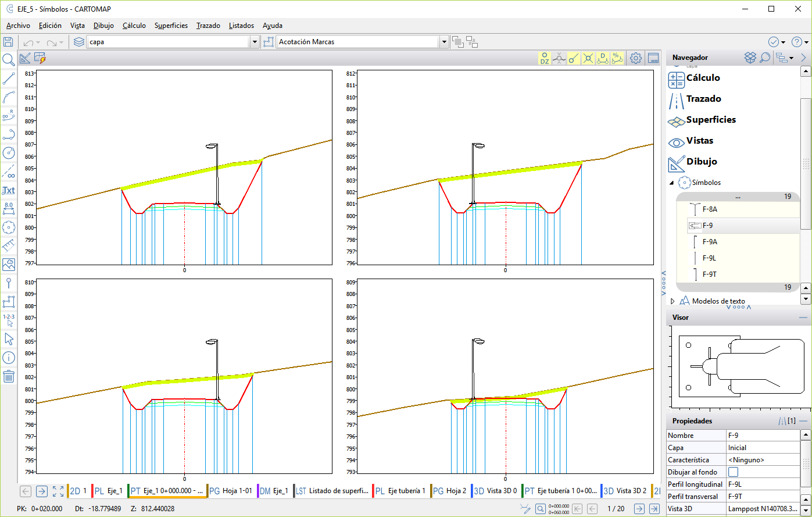Screen dimensions: 812x517
Task: Select the arrow pointer tool
Action: 9,339
